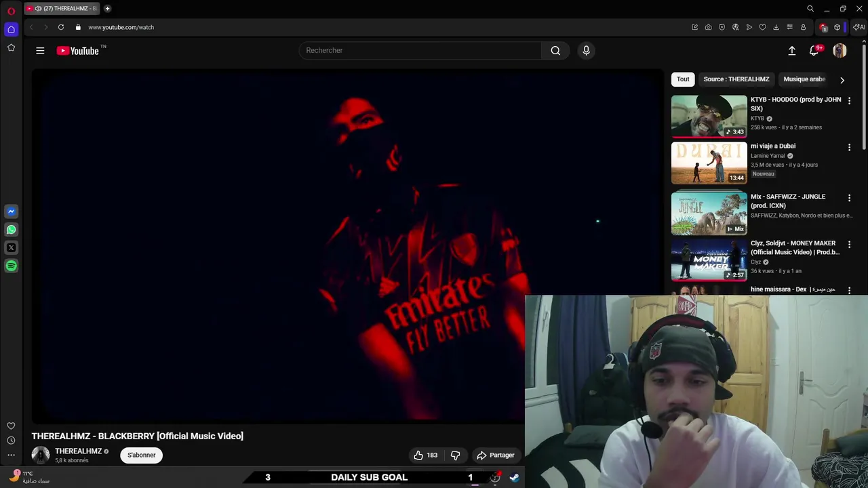Open options menu for MONEY MAKER video
Image resolution: width=868 pixels, height=488 pixels.
(x=849, y=245)
